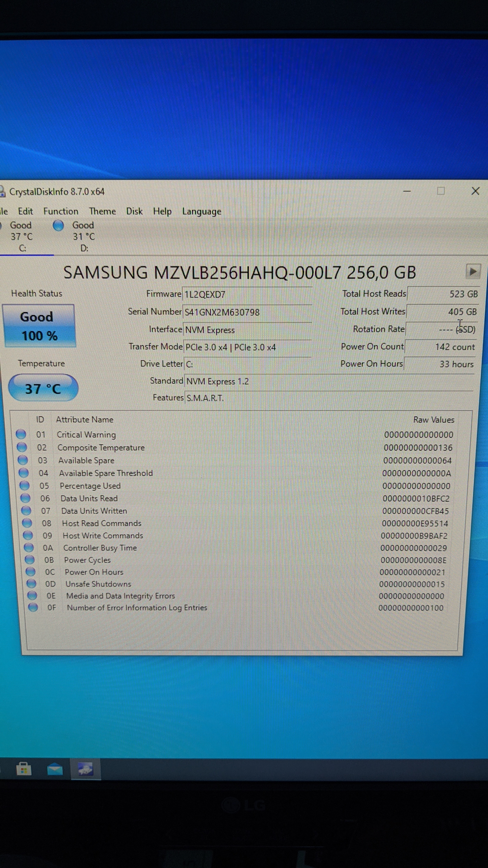The image size is (488, 868).
Task: Click status icon for Power Cycles row
Action: point(30,560)
